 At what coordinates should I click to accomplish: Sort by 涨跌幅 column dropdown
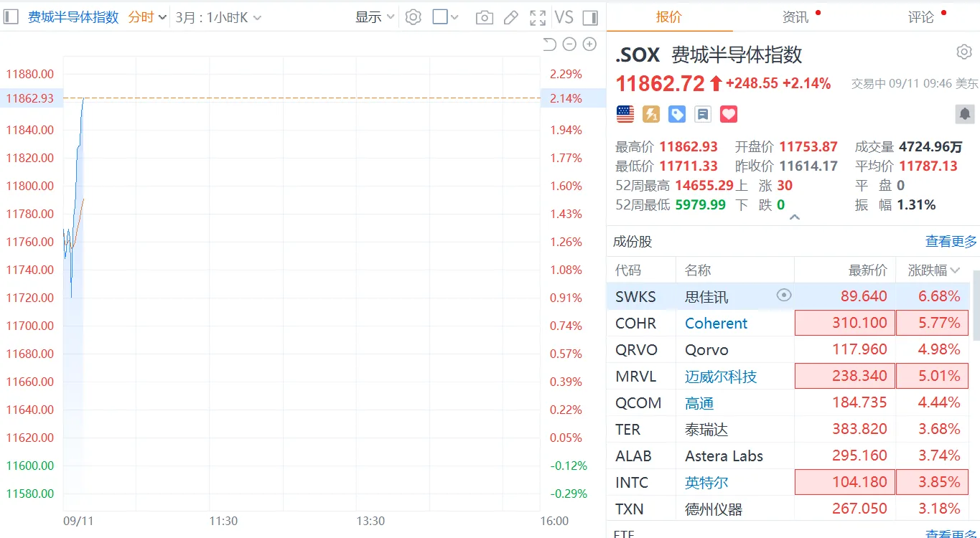click(933, 270)
